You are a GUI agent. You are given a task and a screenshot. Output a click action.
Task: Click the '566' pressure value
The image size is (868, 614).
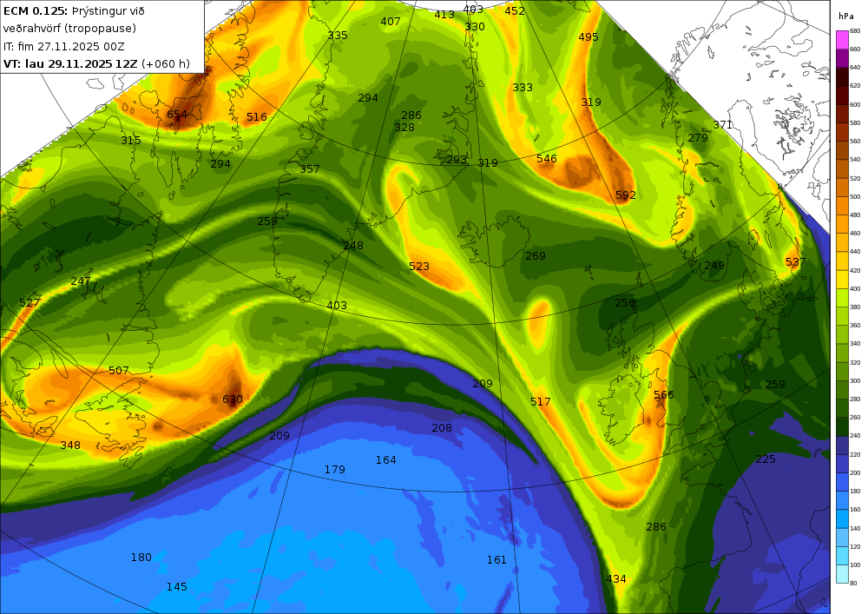664,395
